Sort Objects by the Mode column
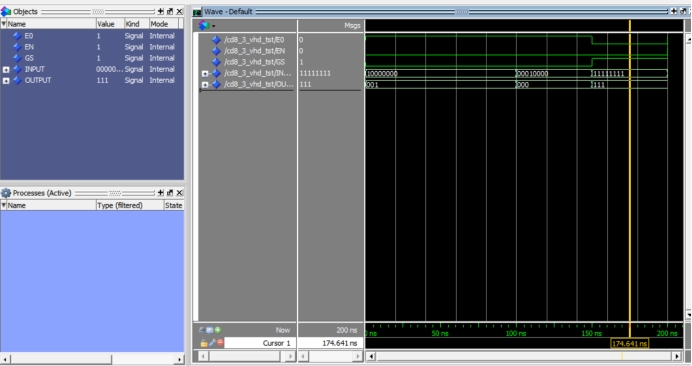Screen dimensions: 692x366 click(x=163, y=24)
